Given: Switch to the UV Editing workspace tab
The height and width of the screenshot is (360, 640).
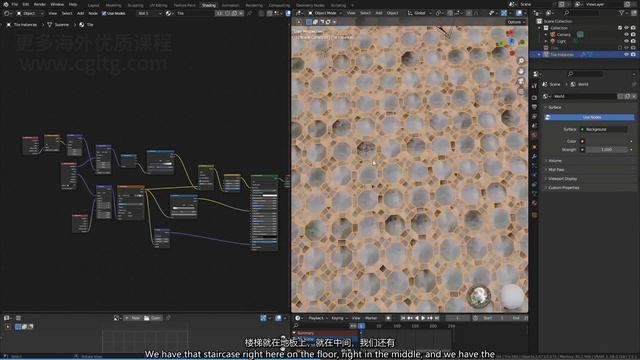Looking at the screenshot, I should tap(158, 5).
